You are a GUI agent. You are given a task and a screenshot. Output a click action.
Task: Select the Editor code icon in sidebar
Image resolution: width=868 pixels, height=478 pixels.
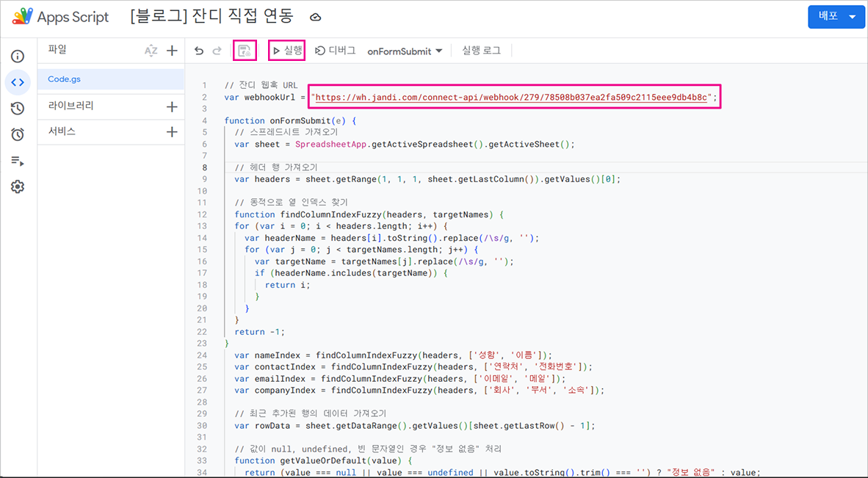(x=18, y=82)
